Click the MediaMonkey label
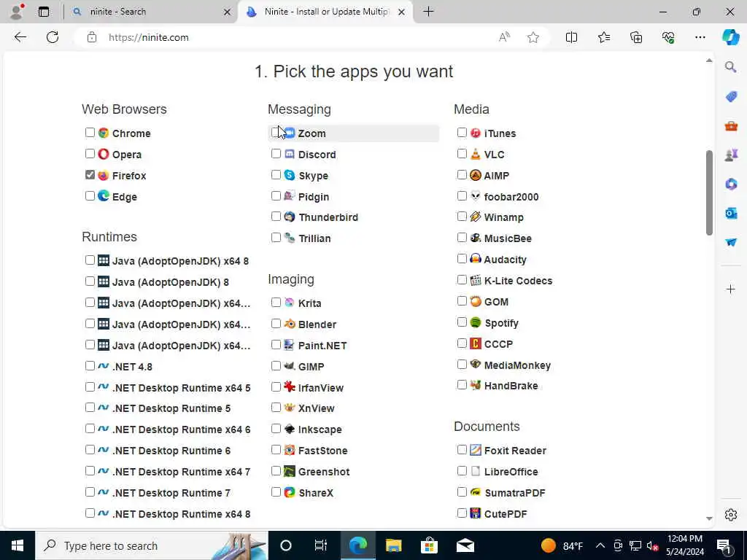Screen dimensions: 747x560 tap(517, 365)
